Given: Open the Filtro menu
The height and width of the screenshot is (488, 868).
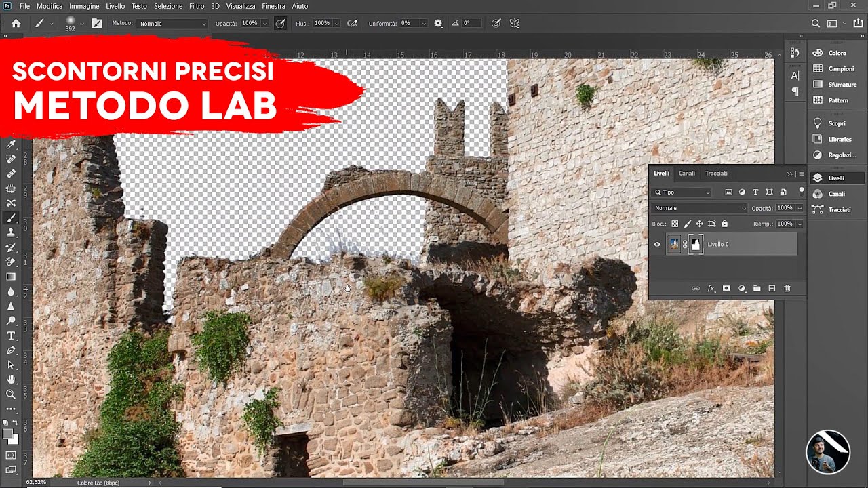Looking at the screenshot, I should 197,6.
